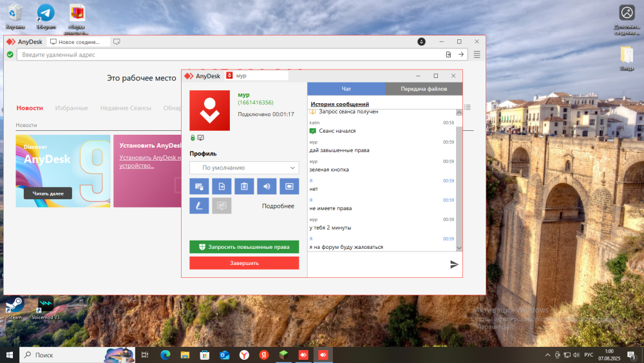Open the Передача файлов tab
Viewport: 644px width, 363px height.
click(x=424, y=89)
